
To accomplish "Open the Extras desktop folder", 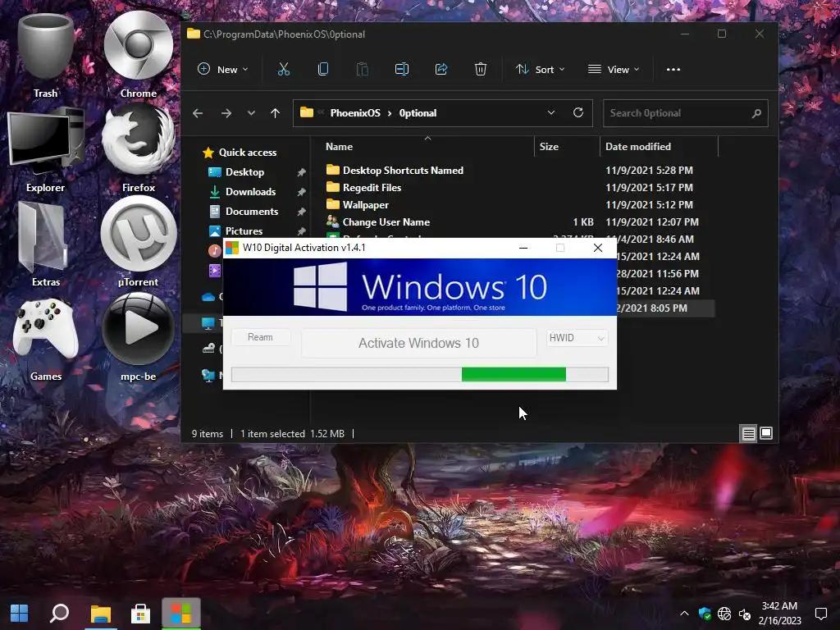I will coord(46,244).
